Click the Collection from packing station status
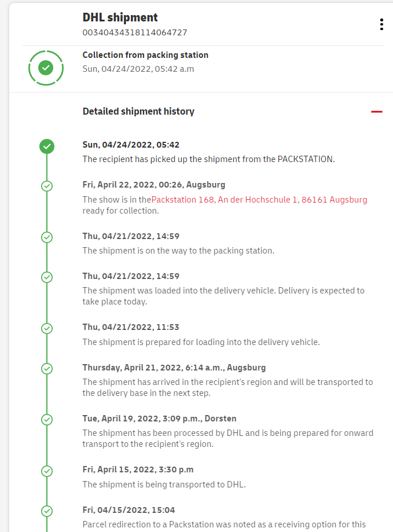Screen dimensions: 393x532 point(145,56)
